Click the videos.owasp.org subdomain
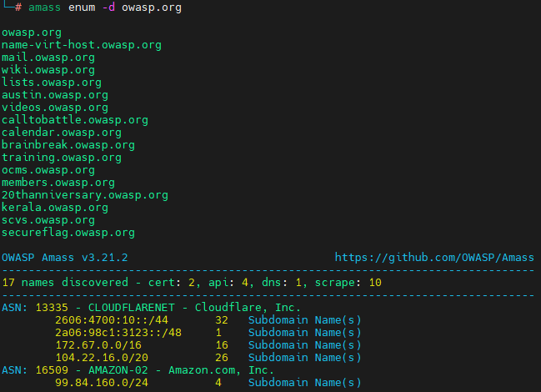541x392 pixels. (54, 108)
